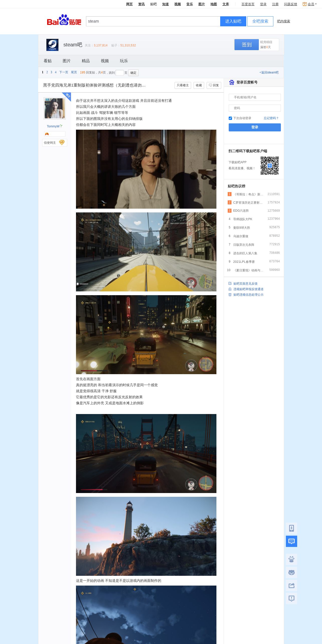
Task: Click the TommyW username link
Action: 53,126
